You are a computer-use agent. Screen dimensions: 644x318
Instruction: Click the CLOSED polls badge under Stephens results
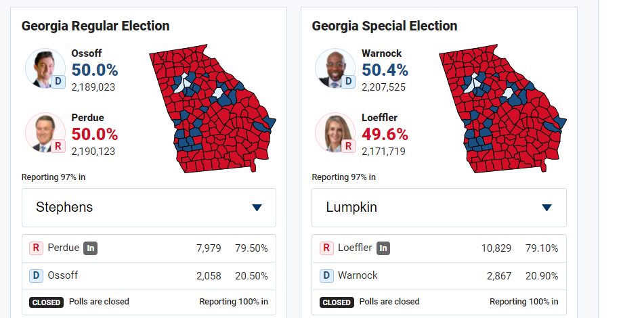pyautogui.click(x=47, y=302)
